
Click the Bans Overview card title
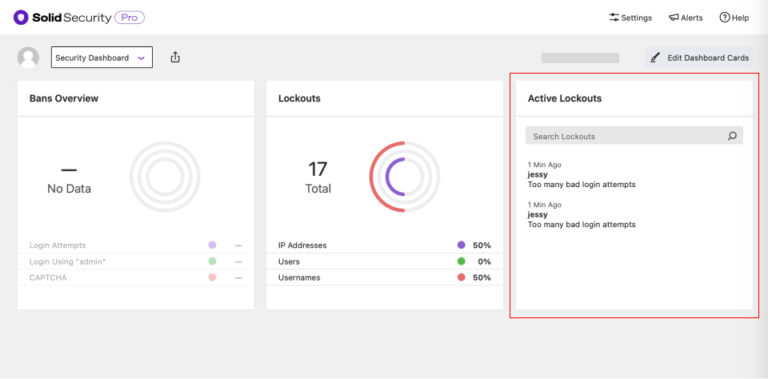coord(64,98)
